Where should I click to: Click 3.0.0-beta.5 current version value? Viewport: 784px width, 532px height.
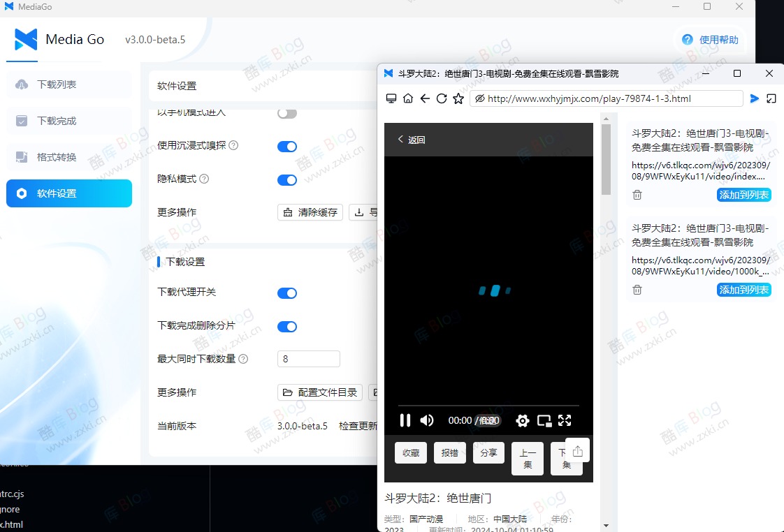coord(303,426)
